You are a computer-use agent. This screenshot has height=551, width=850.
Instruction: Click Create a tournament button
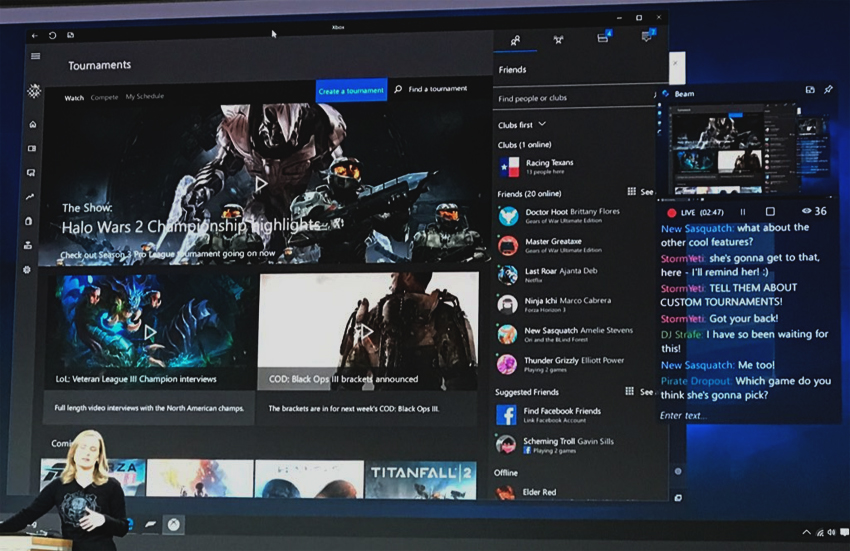[x=351, y=91]
